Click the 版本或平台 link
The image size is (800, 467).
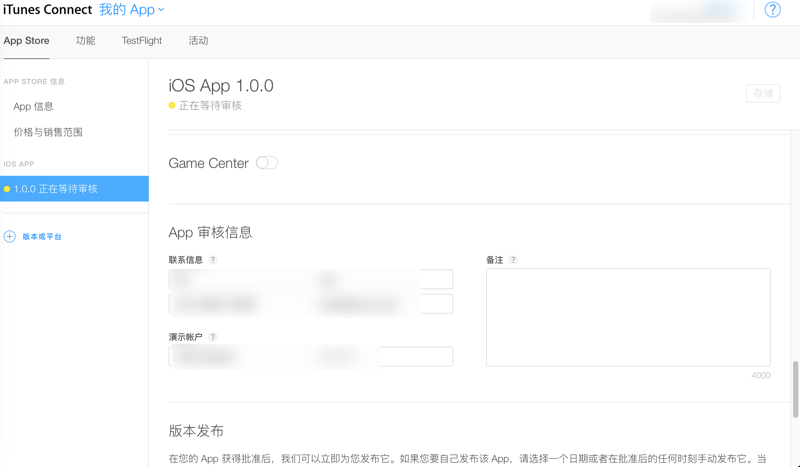click(42, 236)
